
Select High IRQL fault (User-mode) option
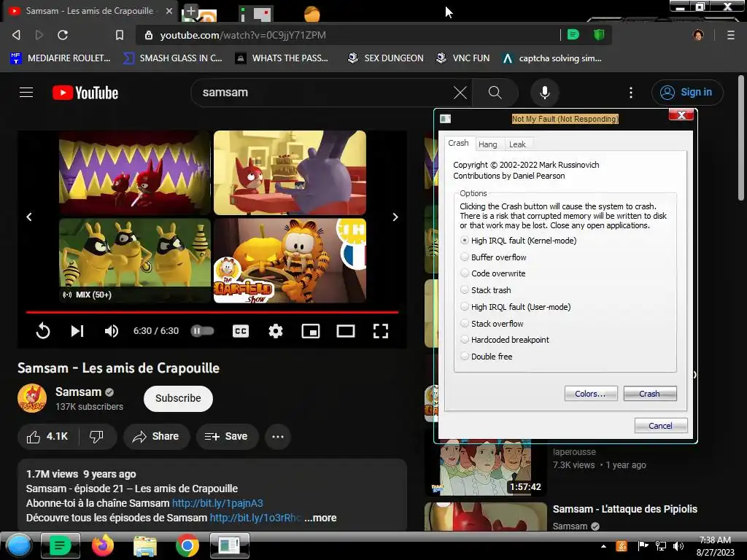(x=516, y=307)
